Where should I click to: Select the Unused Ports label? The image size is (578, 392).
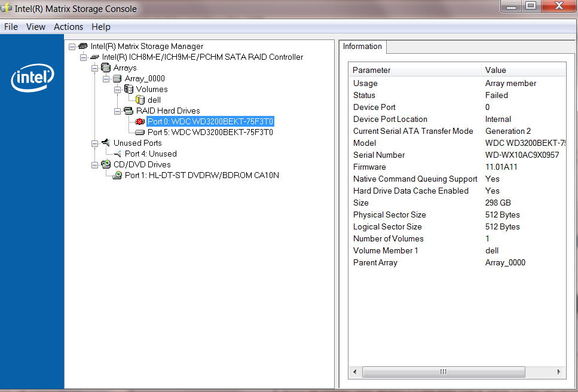pos(137,143)
